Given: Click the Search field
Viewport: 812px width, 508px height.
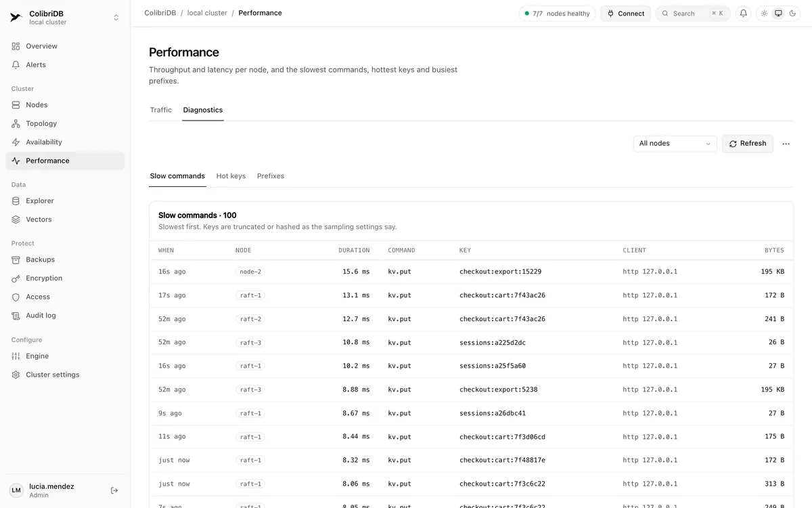Looking at the screenshot, I should (x=693, y=14).
